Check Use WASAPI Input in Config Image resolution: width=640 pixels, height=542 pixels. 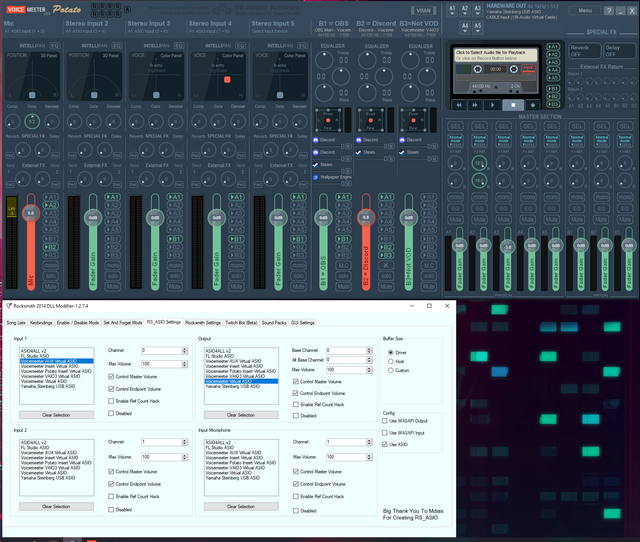coord(384,432)
